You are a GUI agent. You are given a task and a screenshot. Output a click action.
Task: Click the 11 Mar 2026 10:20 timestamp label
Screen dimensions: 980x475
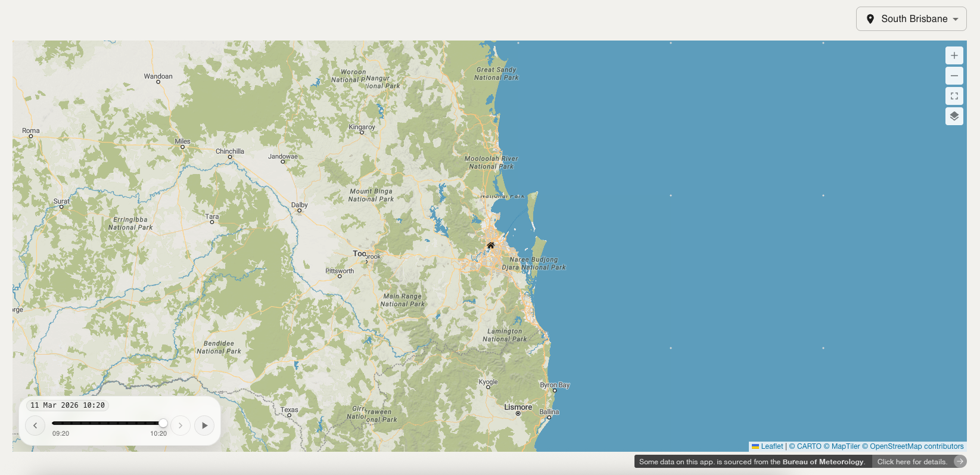[67, 405]
